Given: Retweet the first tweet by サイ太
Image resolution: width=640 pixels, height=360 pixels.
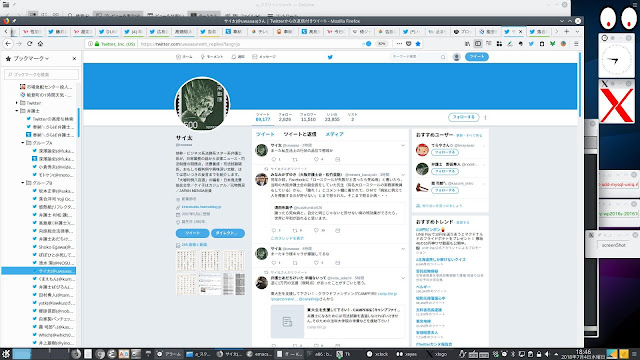Looking at the screenshot, I should click(x=295, y=159).
